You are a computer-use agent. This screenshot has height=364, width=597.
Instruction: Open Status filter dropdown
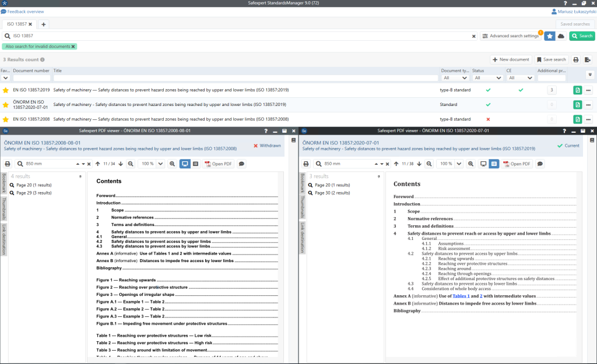pyautogui.click(x=488, y=78)
